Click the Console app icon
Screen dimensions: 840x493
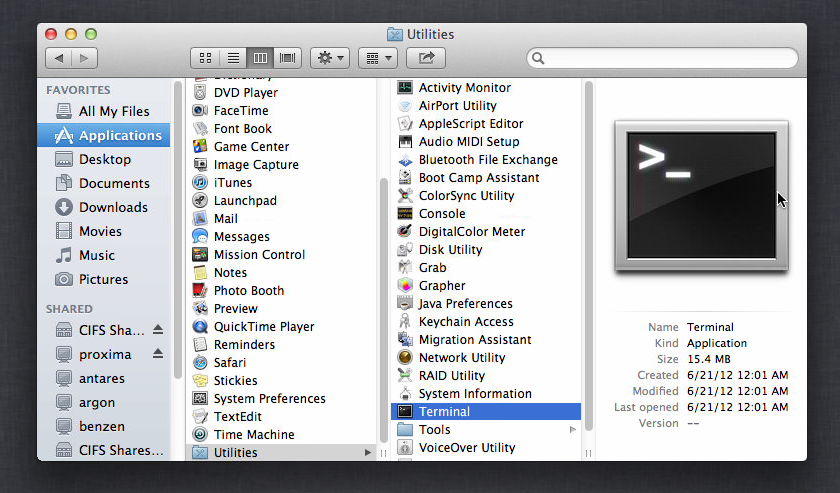pyautogui.click(x=405, y=213)
